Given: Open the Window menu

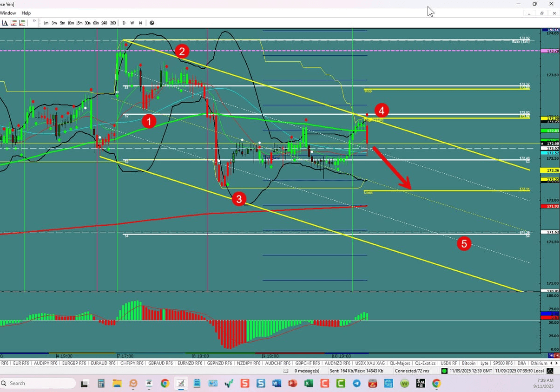Looking at the screenshot, I should pos(8,13).
